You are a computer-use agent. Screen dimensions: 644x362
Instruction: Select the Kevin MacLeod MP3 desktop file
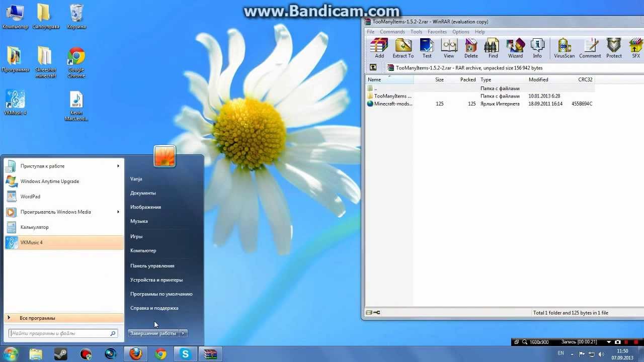coord(76,106)
